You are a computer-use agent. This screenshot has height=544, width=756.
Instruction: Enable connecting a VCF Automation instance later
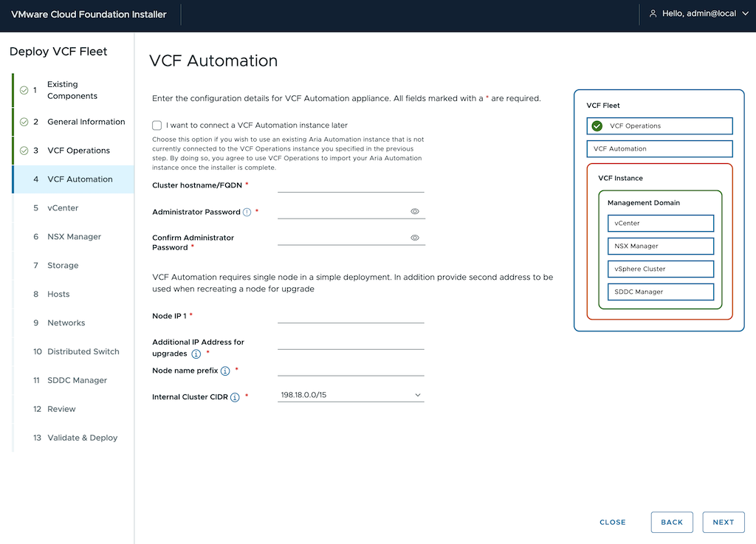coord(157,125)
